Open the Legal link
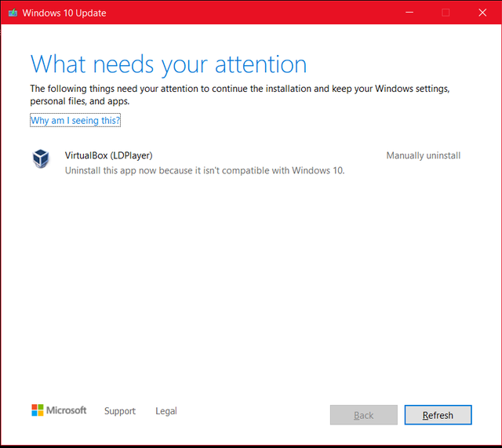The width and height of the screenshot is (502, 448). [166, 411]
